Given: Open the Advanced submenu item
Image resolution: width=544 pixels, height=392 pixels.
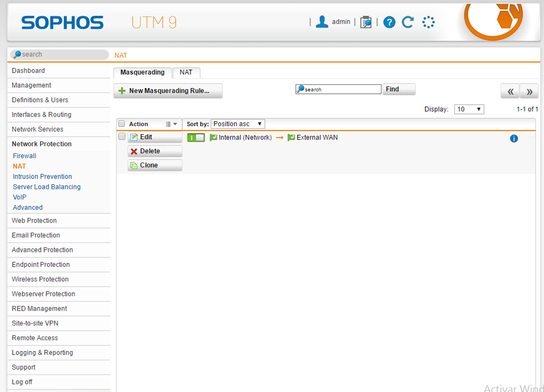Looking at the screenshot, I should (27, 208).
